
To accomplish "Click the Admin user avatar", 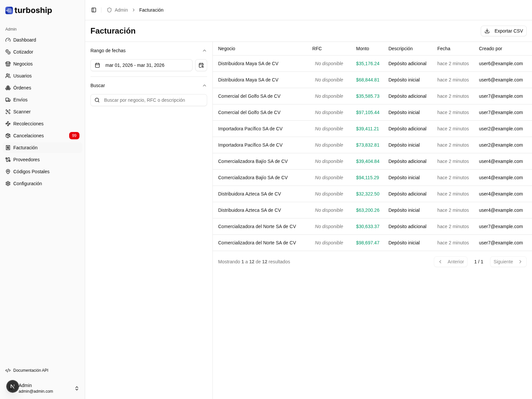I will 12,386.
